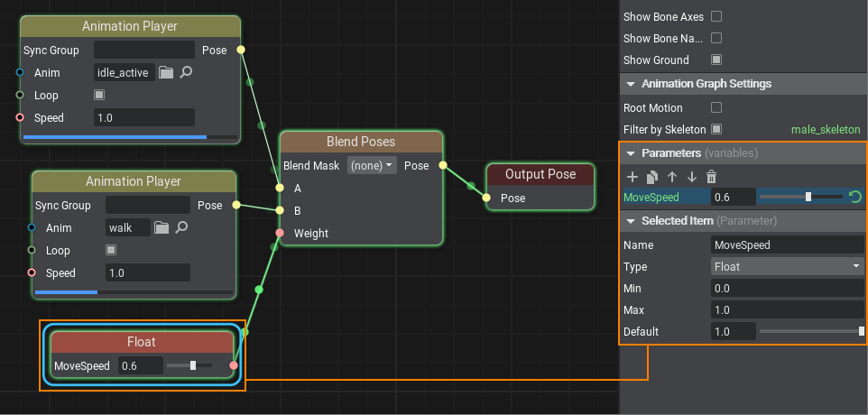Adjust the Default value slider
The height and width of the screenshot is (415, 868).
(x=811, y=331)
